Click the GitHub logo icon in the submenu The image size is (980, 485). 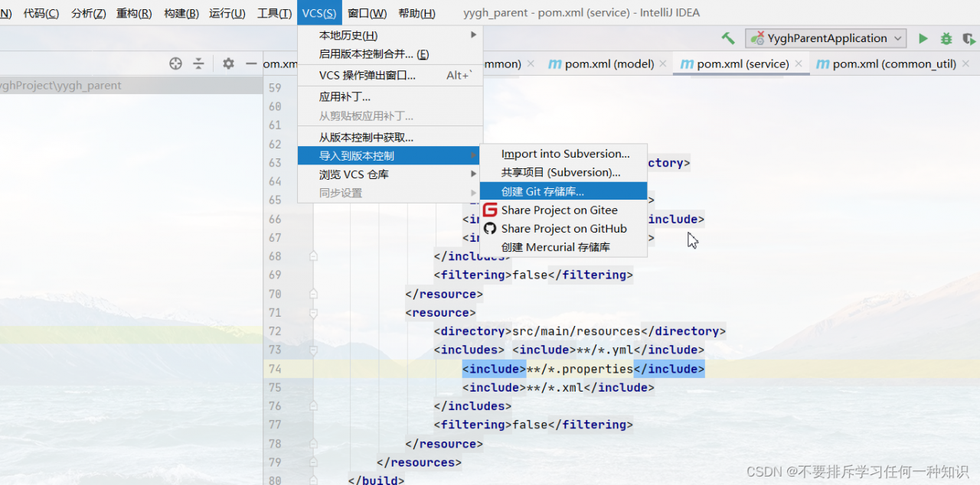tap(490, 228)
